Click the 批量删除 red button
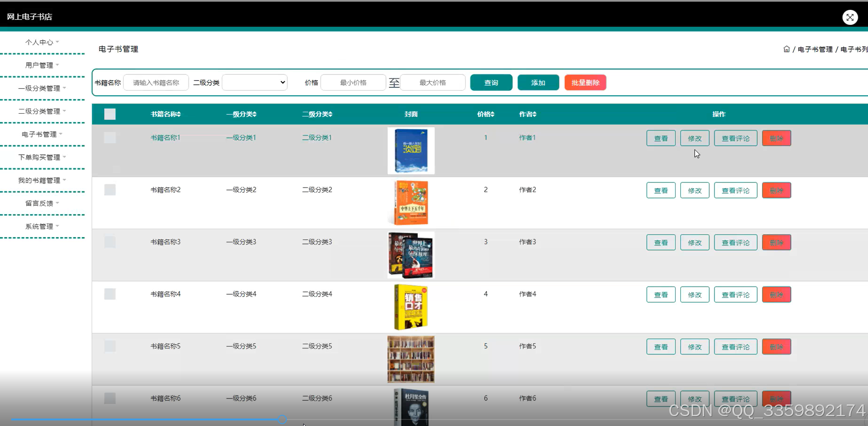The image size is (868, 426). click(585, 82)
